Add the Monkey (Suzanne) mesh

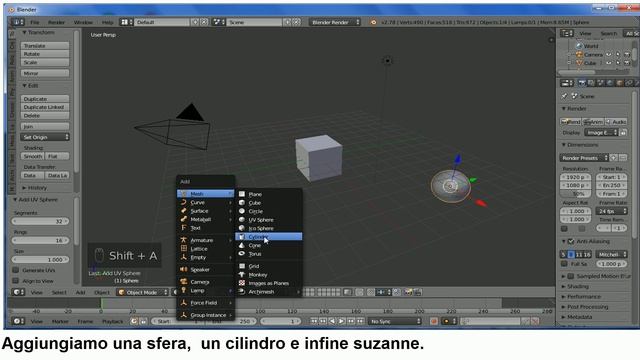point(268,275)
